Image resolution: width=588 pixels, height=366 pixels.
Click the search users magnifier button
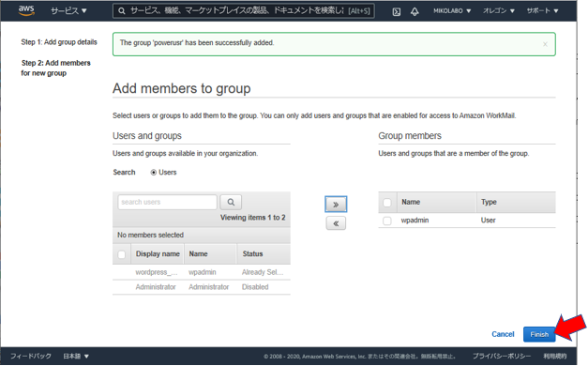pos(231,202)
